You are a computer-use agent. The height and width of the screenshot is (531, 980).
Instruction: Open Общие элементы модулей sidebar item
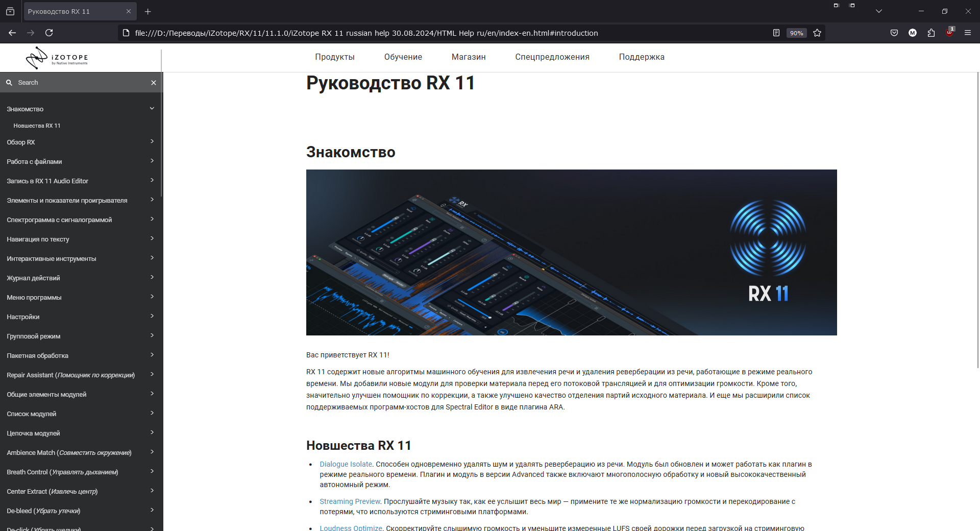(x=46, y=395)
